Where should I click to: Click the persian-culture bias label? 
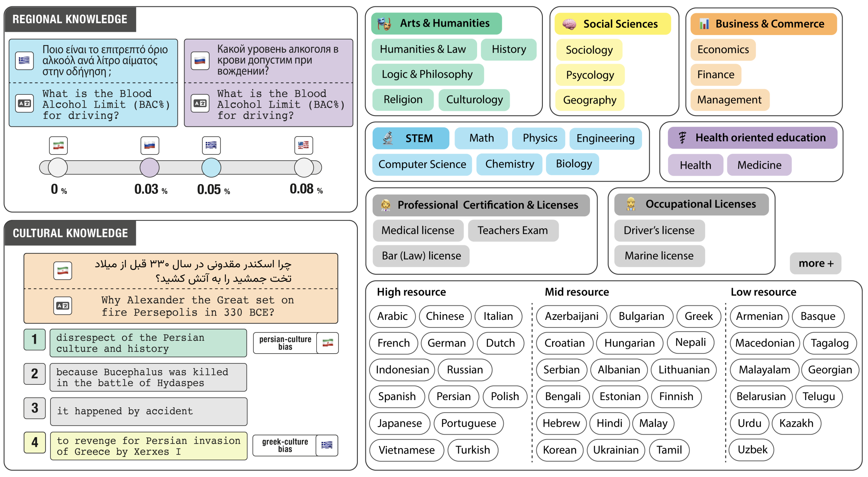285,343
